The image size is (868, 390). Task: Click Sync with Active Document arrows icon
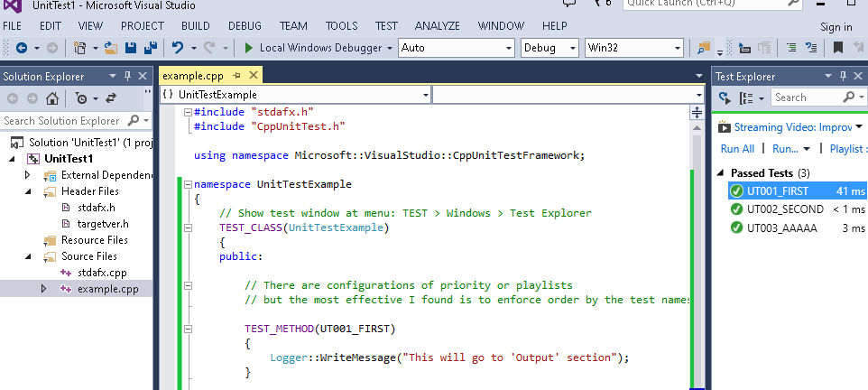111,98
